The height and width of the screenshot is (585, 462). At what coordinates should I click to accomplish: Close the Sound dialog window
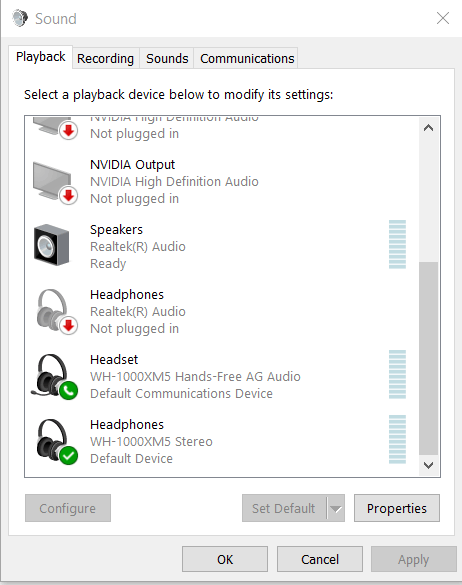coord(443,18)
